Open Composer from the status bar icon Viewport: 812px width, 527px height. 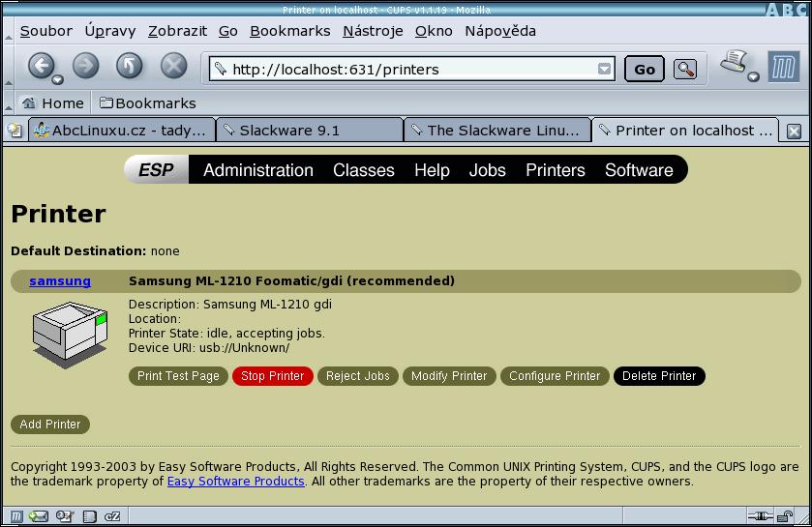65,516
